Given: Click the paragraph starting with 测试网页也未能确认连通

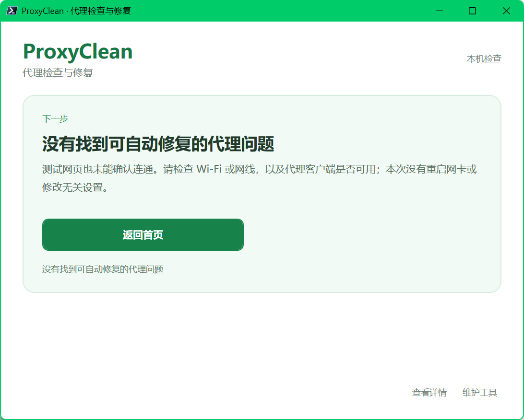Looking at the screenshot, I should [x=259, y=178].
